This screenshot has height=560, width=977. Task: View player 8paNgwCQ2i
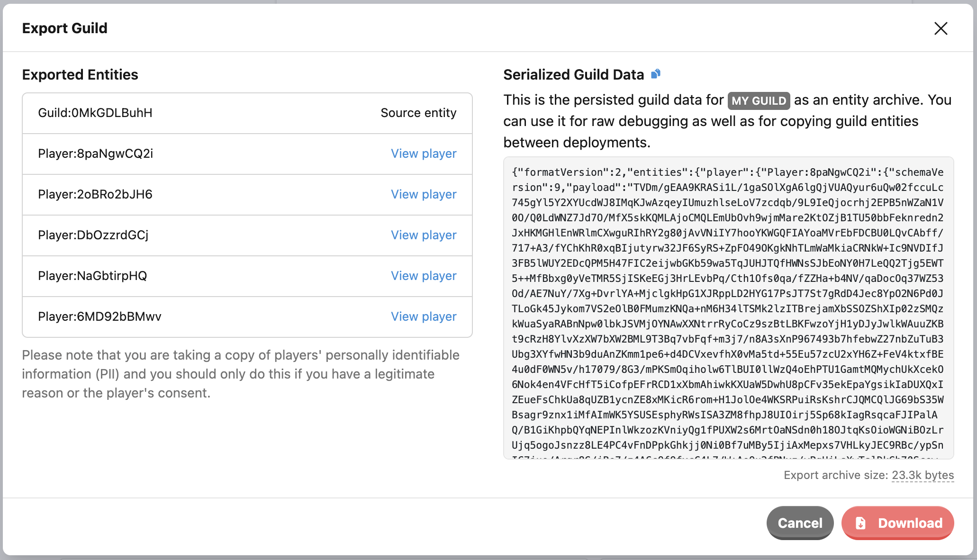pos(423,154)
